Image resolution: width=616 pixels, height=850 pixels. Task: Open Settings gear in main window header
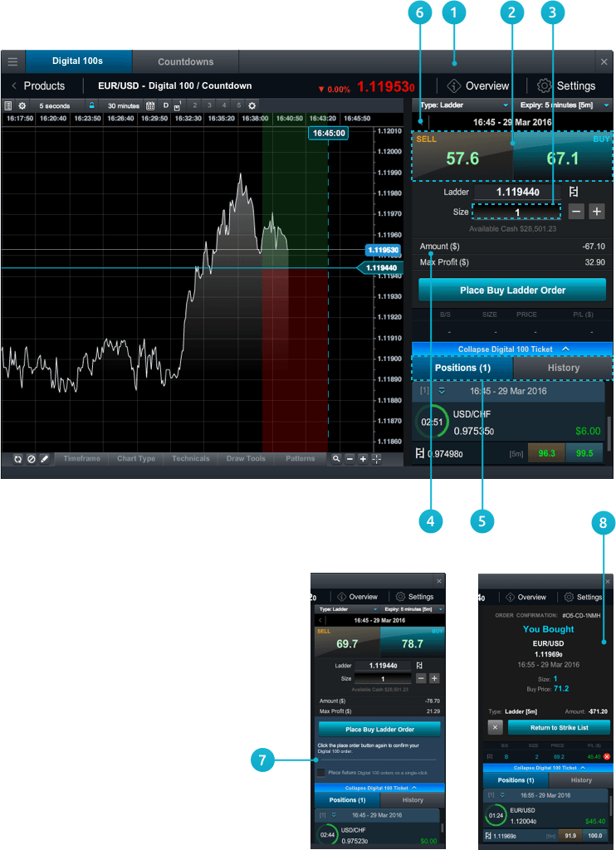coord(544,85)
